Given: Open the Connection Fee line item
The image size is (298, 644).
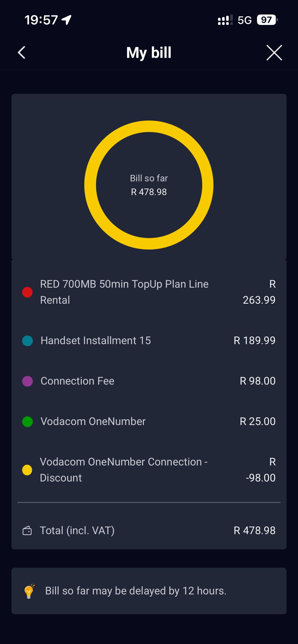Looking at the screenshot, I should click(x=77, y=381).
